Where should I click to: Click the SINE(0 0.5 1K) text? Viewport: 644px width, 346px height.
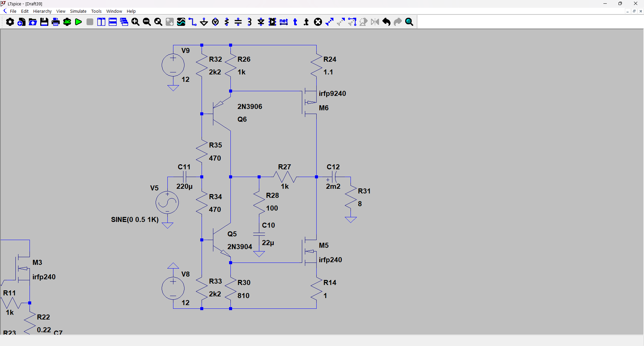[135, 220]
